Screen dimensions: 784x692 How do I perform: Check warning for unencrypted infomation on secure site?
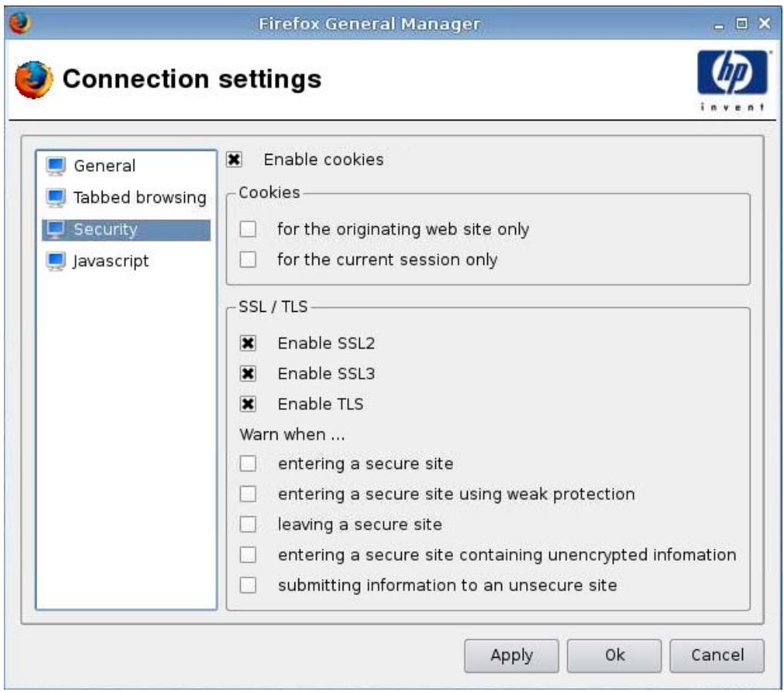tap(248, 555)
